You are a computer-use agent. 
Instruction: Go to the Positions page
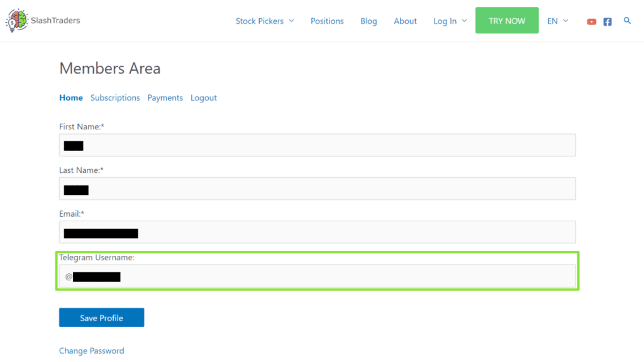[327, 21]
